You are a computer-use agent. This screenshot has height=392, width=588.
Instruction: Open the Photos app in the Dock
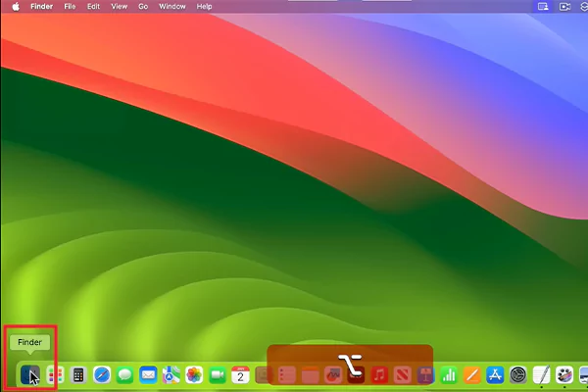pos(194,374)
